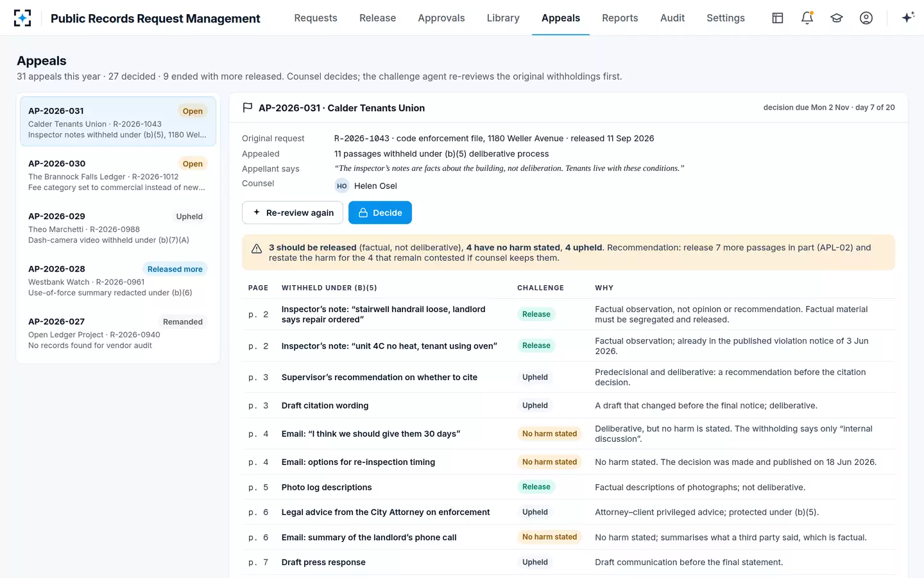Open the Audit tab

[672, 18]
